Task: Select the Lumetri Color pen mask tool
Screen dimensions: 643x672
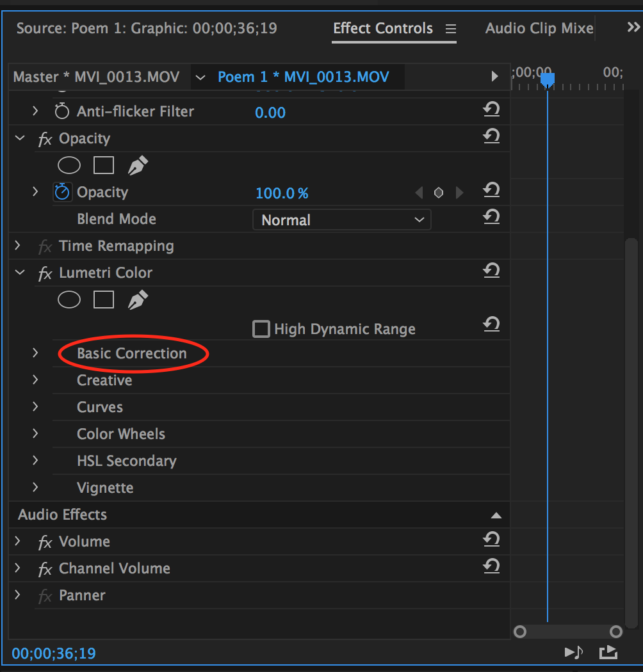Action: click(x=138, y=300)
